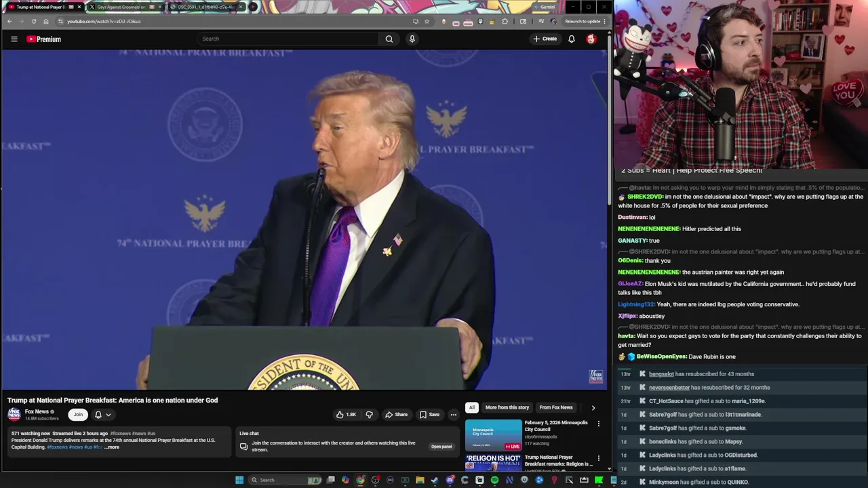This screenshot has height=488, width=868.
Task: Open browser Extensions puzzle icon
Action: point(505,21)
